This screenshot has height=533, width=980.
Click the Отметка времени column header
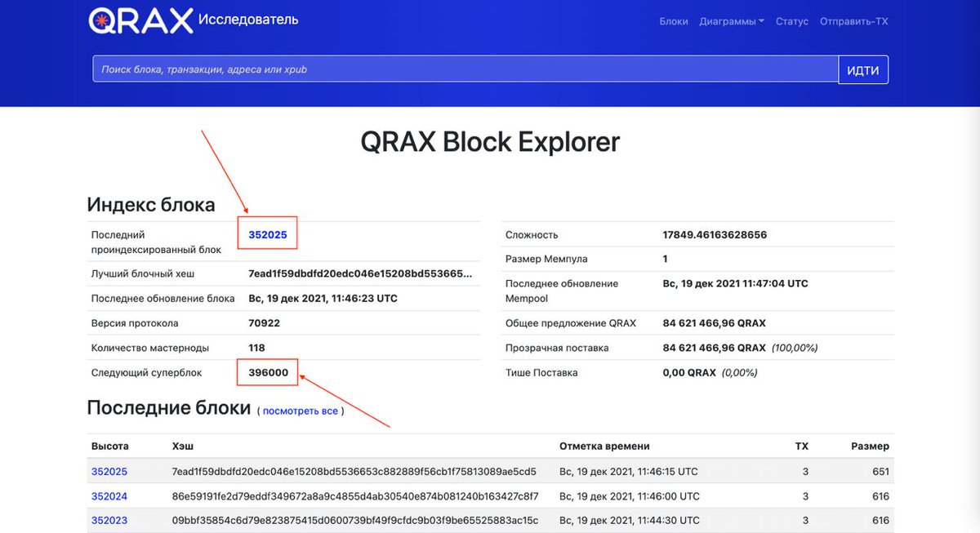pos(604,446)
